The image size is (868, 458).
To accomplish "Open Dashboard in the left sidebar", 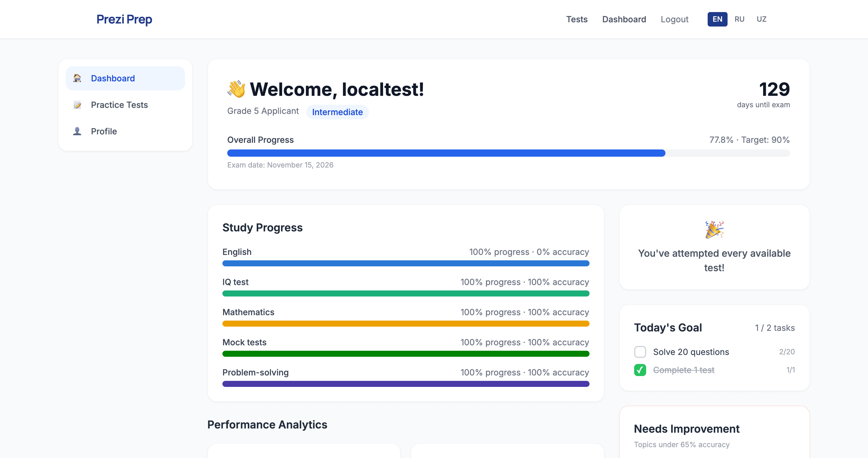I will pos(125,78).
